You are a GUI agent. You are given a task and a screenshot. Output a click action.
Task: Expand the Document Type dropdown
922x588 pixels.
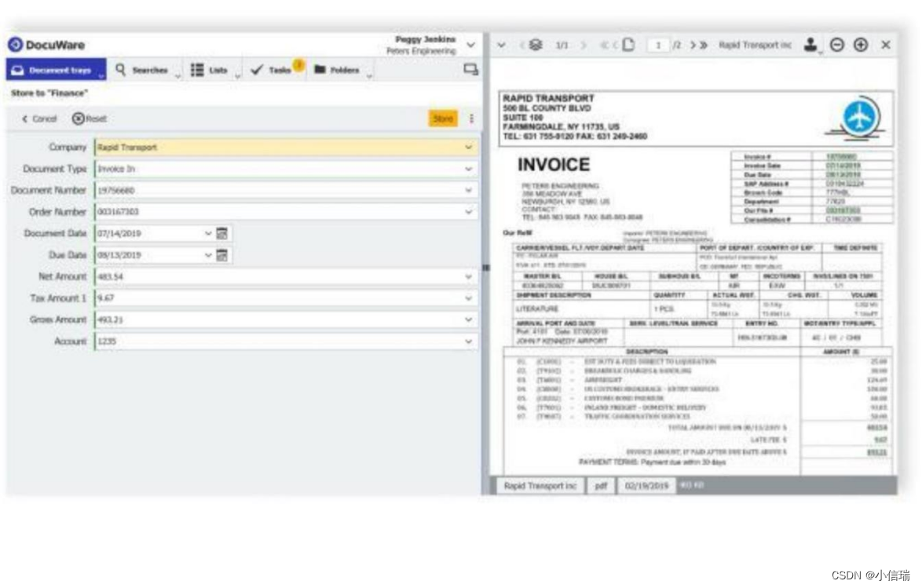(x=469, y=169)
